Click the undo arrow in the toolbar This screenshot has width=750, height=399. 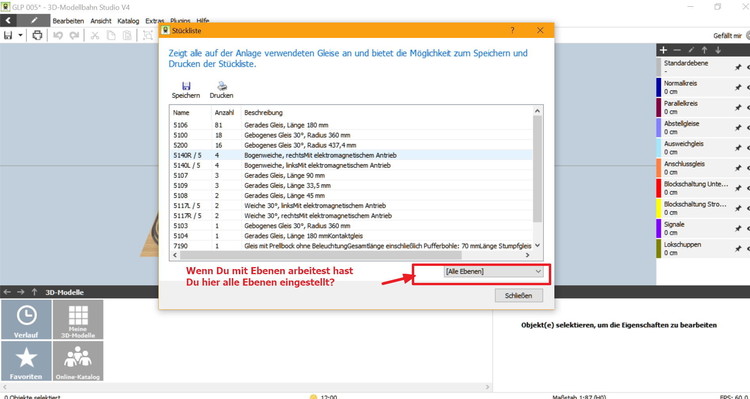[x=58, y=35]
